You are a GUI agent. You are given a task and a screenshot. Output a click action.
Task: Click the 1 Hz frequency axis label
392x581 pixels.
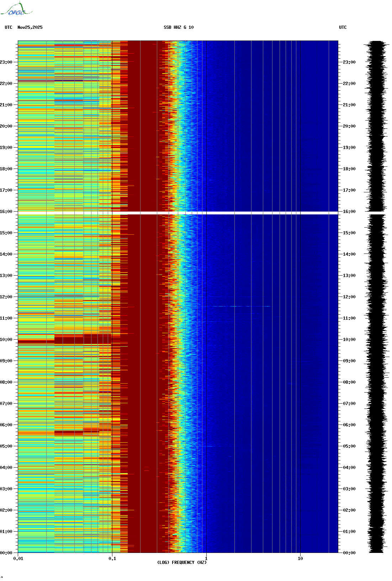point(206,559)
